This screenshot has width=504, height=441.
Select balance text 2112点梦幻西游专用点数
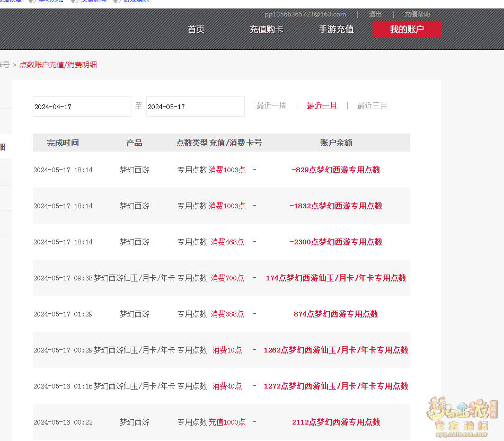(x=336, y=422)
